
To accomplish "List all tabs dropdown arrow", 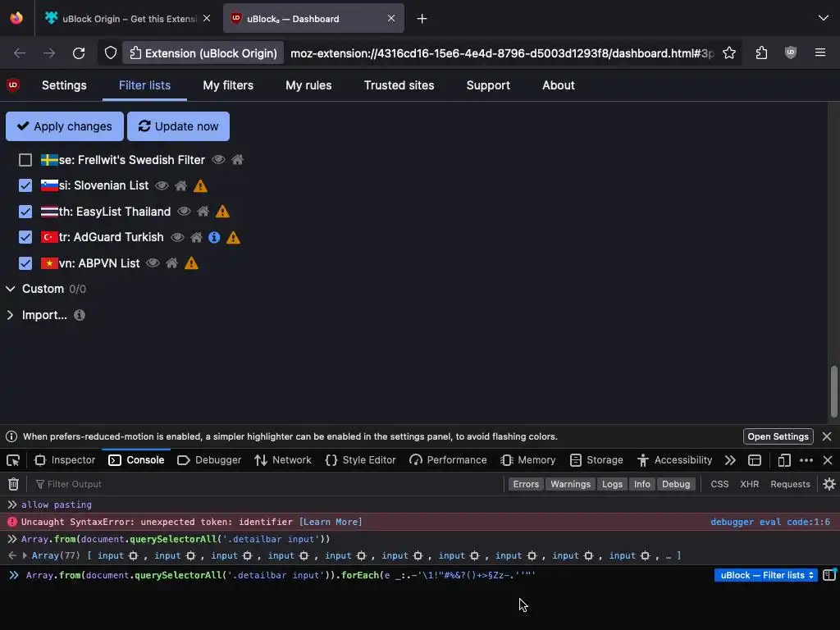I will click(x=824, y=18).
